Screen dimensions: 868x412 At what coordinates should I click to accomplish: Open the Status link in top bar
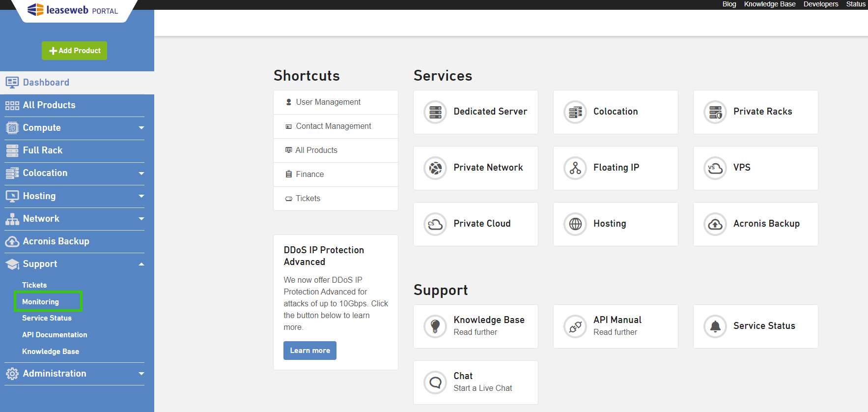tap(856, 4)
